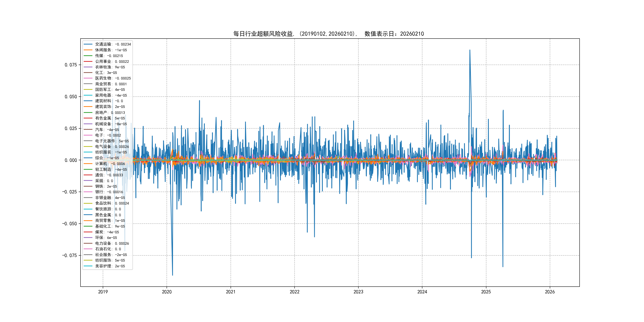Click the 医药生物 legend color line

(88, 78)
